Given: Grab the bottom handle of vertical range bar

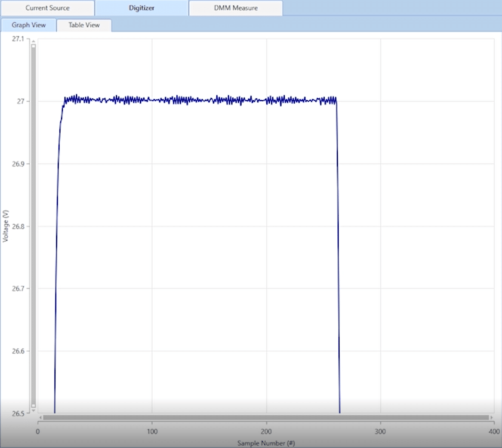Looking at the screenshot, I should click(x=33, y=405).
